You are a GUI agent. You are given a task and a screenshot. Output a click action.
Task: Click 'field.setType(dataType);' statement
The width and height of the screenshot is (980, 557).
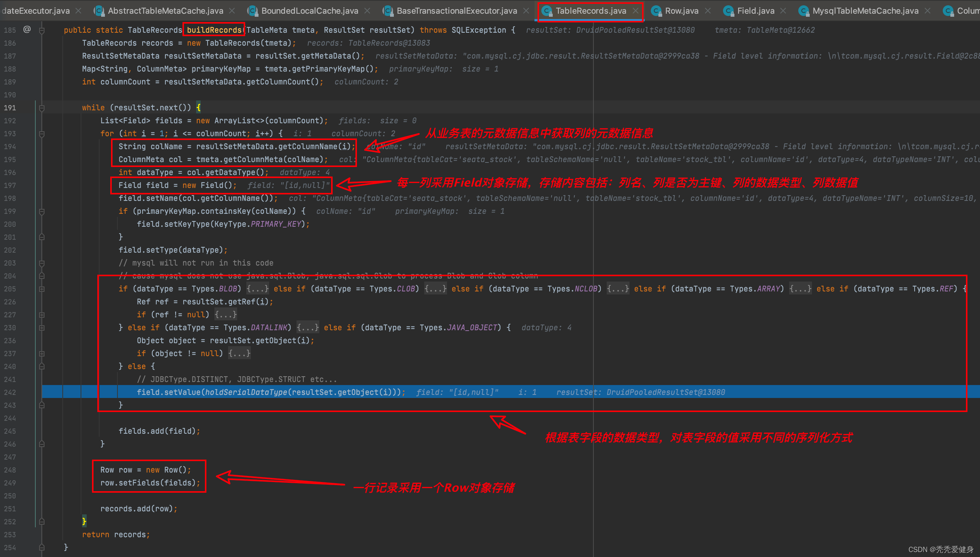pos(173,250)
